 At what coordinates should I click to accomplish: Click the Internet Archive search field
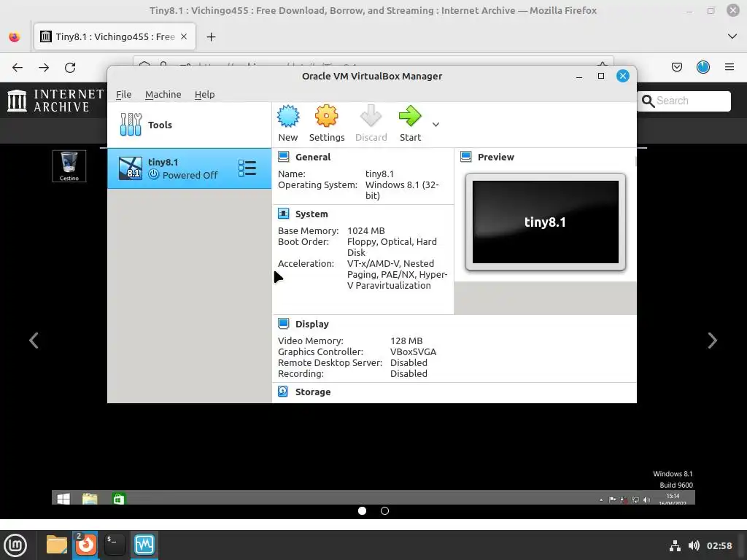pyautogui.click(x=684, y=101)
